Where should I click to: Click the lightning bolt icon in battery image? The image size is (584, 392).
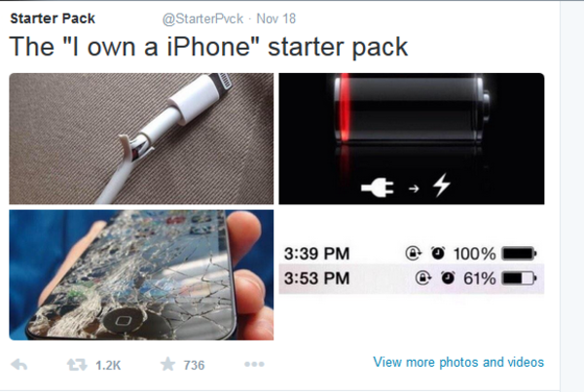click(x=442, y=185)
